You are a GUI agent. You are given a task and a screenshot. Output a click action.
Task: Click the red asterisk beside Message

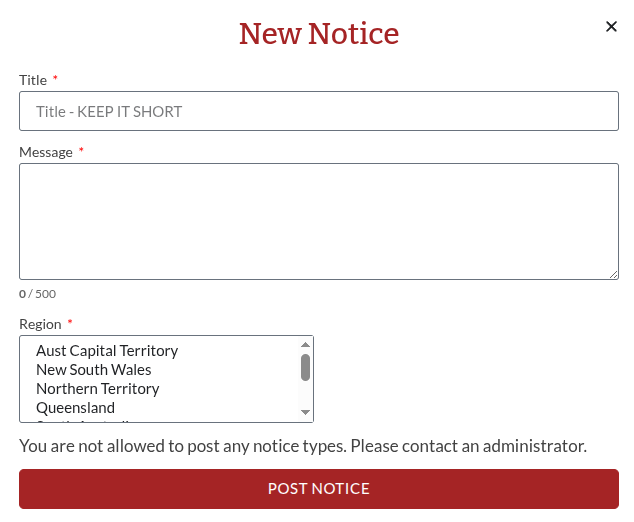coord(81,151)
